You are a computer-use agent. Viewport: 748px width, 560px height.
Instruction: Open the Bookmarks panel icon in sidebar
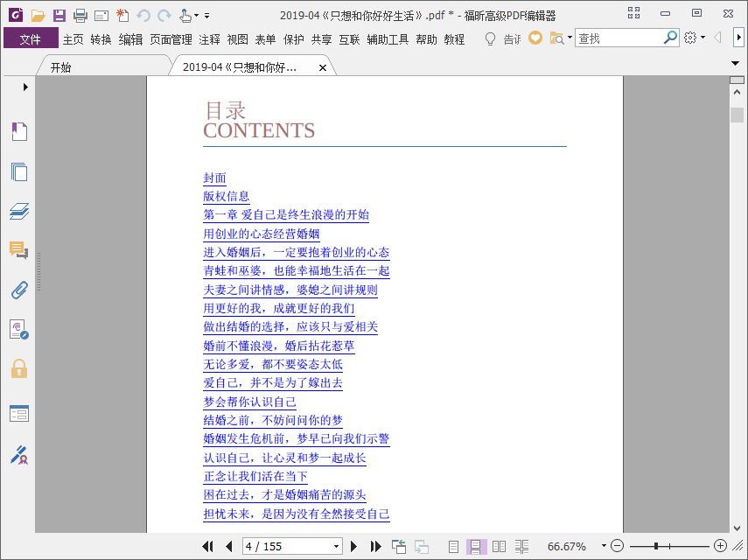click(x=19, y=131)
